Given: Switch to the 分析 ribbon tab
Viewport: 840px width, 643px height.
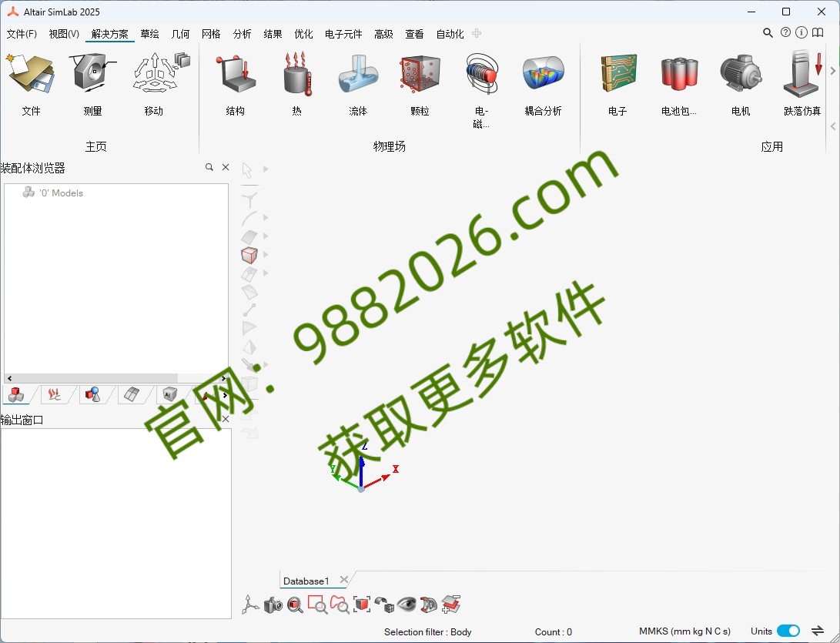Looking at the screenshot, I should click(242, 34).
